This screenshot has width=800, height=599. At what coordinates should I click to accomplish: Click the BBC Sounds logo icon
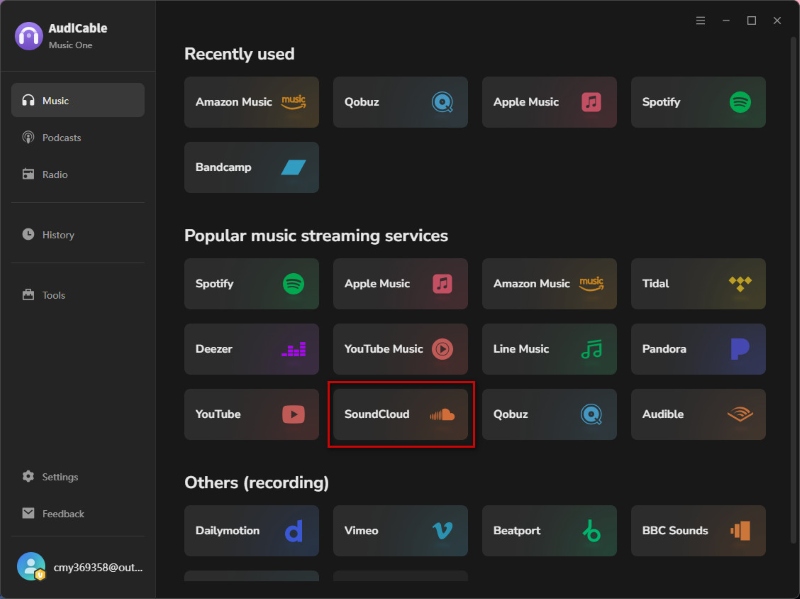(740, 531)
